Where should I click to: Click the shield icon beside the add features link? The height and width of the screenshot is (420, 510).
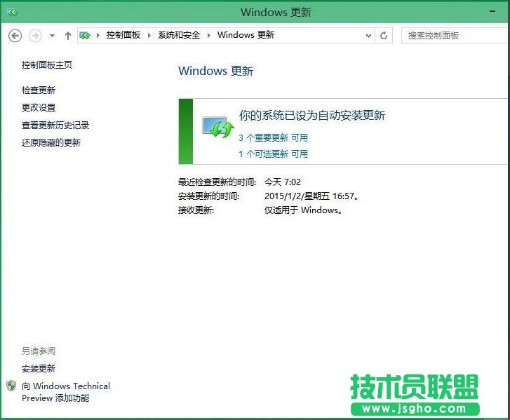11,386
